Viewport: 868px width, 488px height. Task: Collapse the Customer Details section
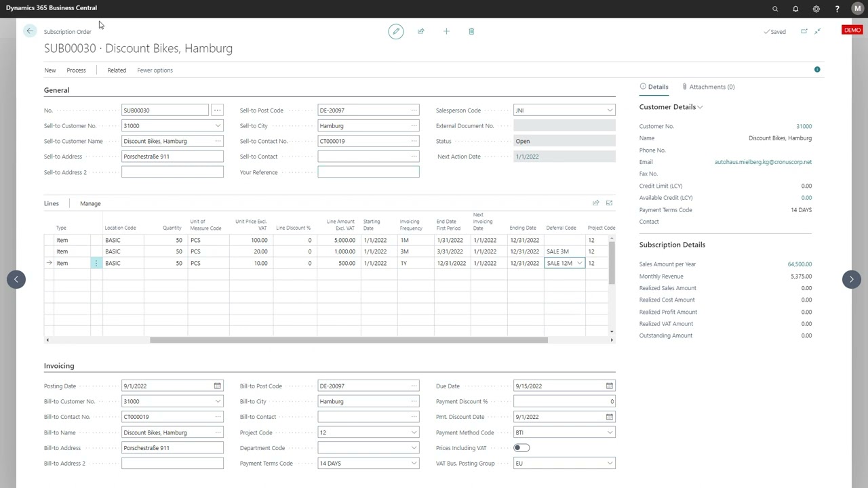[671, 106]
